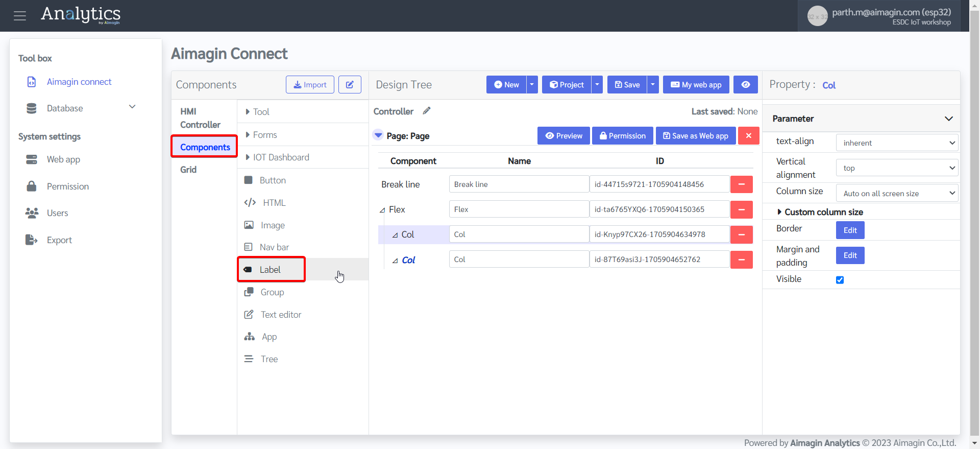Click the Preview button
The image size is (980, 449).
coord(563,136)
